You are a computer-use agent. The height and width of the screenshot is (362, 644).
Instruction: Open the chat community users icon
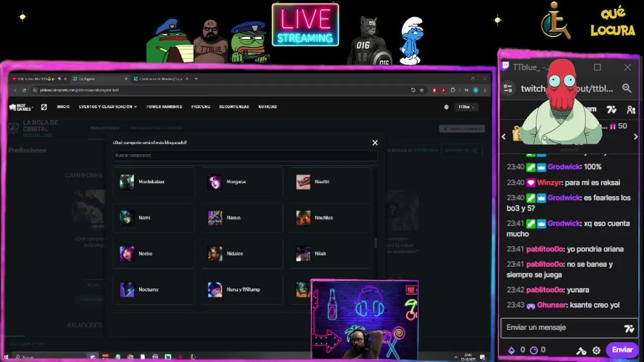pos(631,110)
